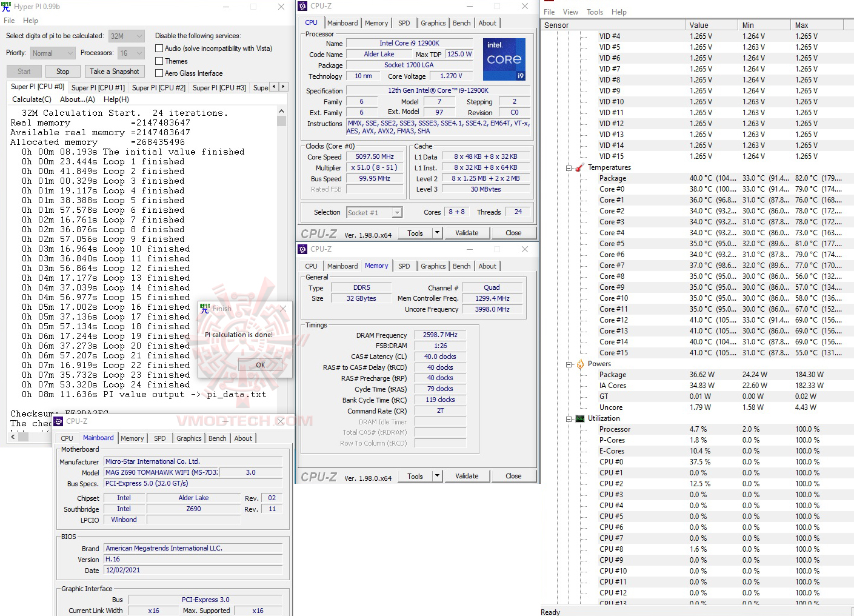Open the HWMonitor Tools menu
The width and height of the screenshot is (854, 616).
point(595,12)
